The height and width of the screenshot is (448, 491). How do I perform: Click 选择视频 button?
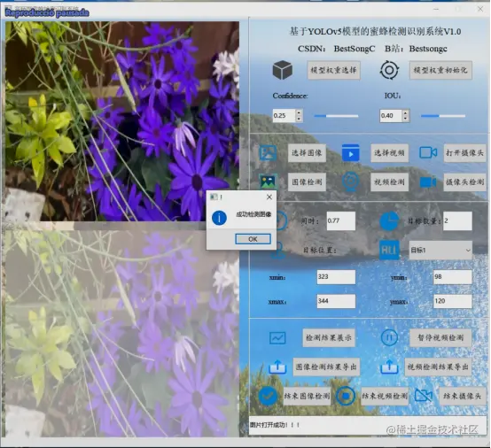390,153
